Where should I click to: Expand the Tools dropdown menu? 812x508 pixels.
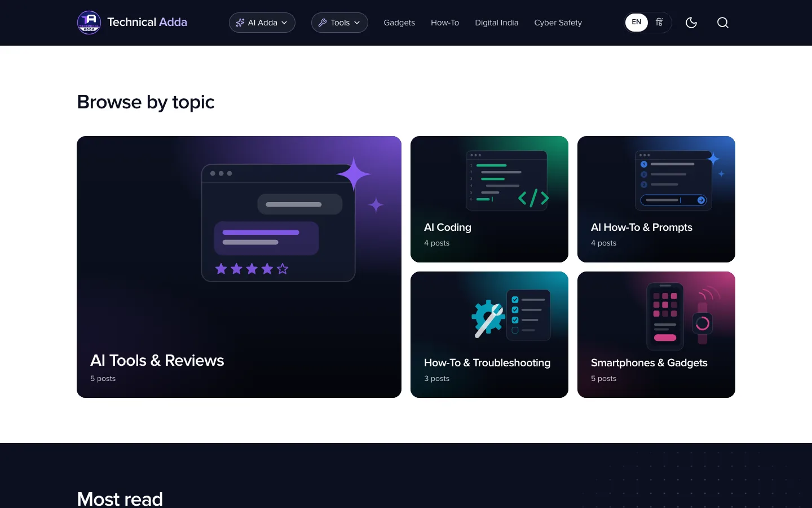click(339, 23)
